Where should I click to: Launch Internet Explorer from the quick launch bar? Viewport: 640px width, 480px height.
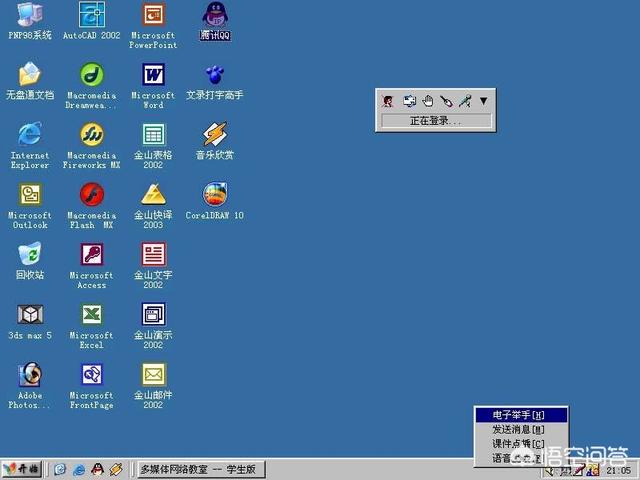pyautogui.click(x=79, y=469)
